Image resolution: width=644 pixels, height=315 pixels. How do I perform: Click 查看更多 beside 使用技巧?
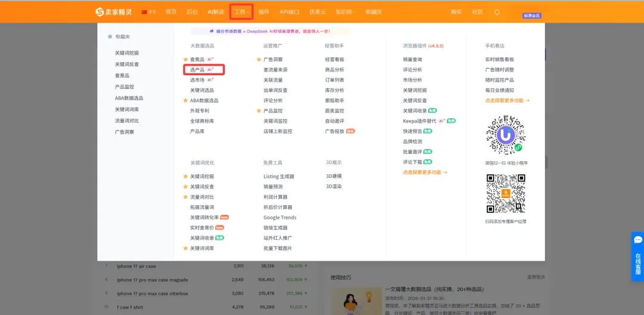[537, 277]
